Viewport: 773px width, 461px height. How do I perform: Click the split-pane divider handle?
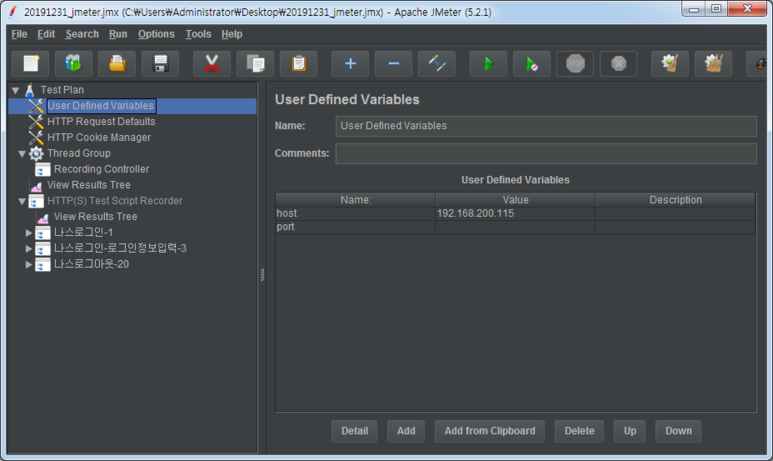point(262,275)
